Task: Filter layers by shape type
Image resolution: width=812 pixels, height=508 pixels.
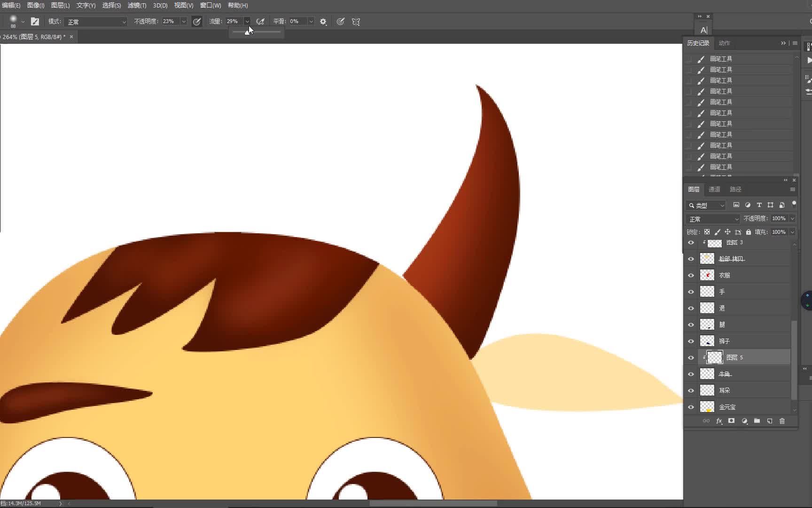Action: pyautogui.click(x=770, y=205)
